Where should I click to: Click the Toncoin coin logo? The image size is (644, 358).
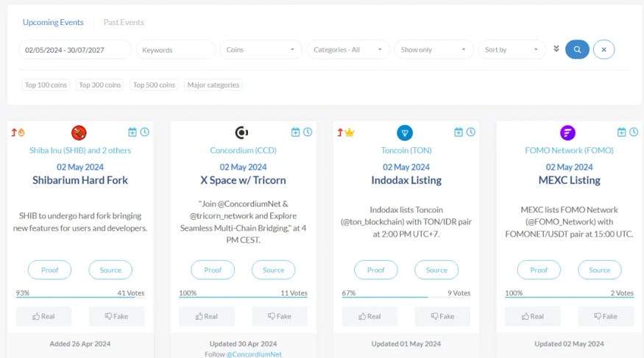pyautogui.click(x=405, y=132)
